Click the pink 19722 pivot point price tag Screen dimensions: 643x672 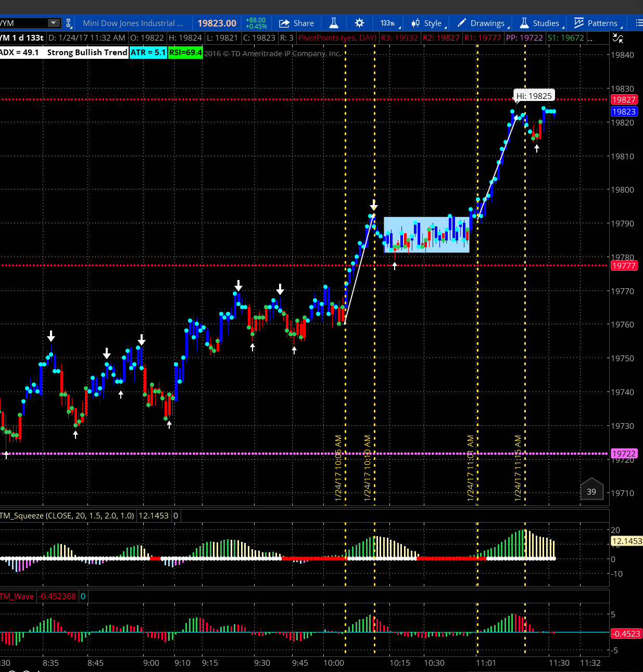624,454
